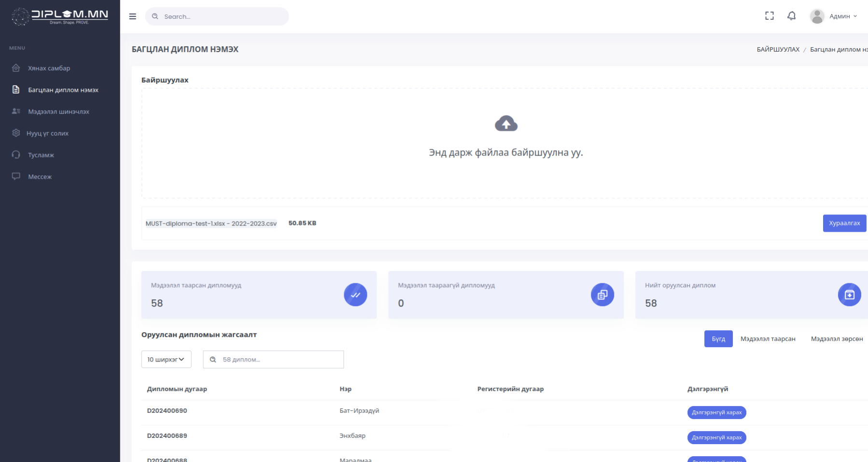This screenshot has height=462, width=868.
Task: Click the Мэдээлэл шинэчлэх user icon
Action: (16, 112)
